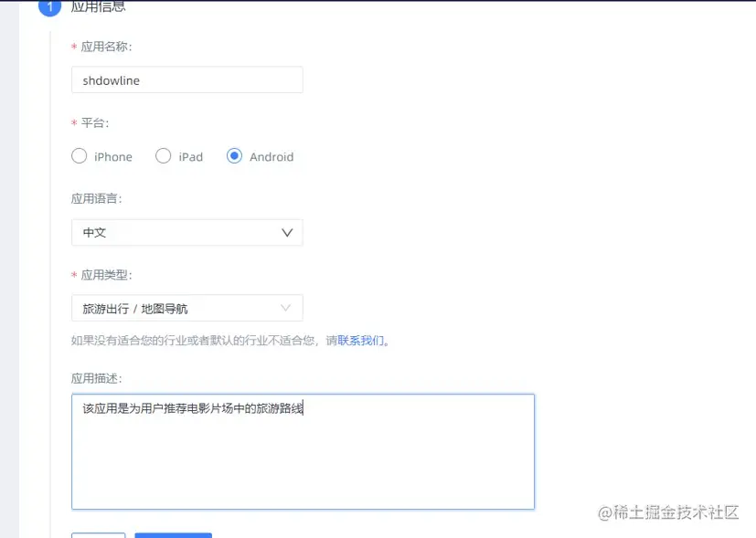Image resolution: width=756 pixels, height=538 pixels.
Task: Select the Android platform radio button
Action: 234,156
